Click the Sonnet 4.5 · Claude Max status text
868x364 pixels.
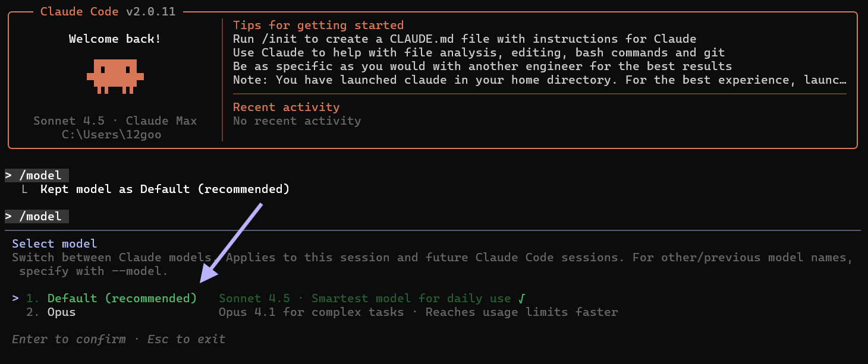click(x=115, y=121)
